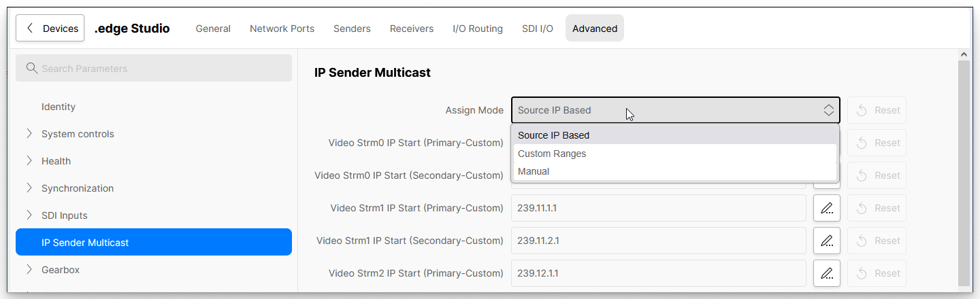
Task: Switch to the Network Ports tab
Action: 282,29
